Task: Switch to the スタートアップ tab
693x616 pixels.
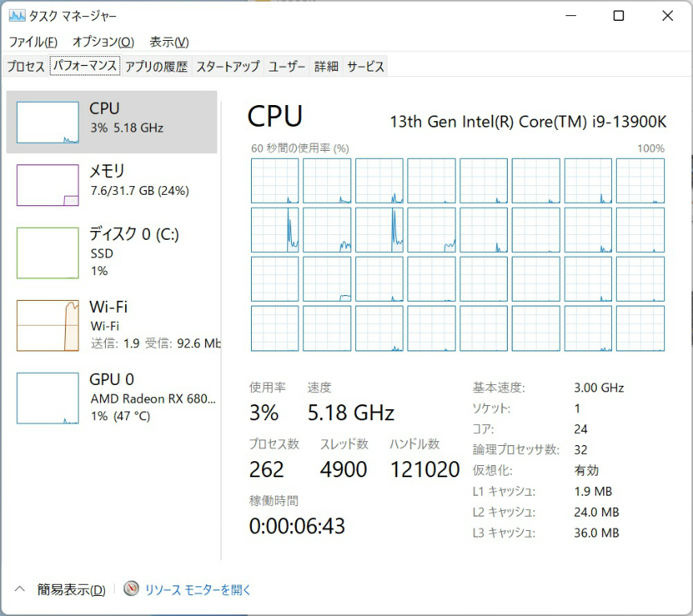Action: point(228,67)
